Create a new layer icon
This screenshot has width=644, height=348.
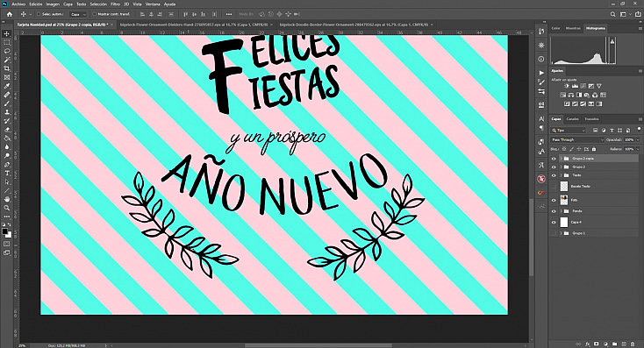pos(624,344)
